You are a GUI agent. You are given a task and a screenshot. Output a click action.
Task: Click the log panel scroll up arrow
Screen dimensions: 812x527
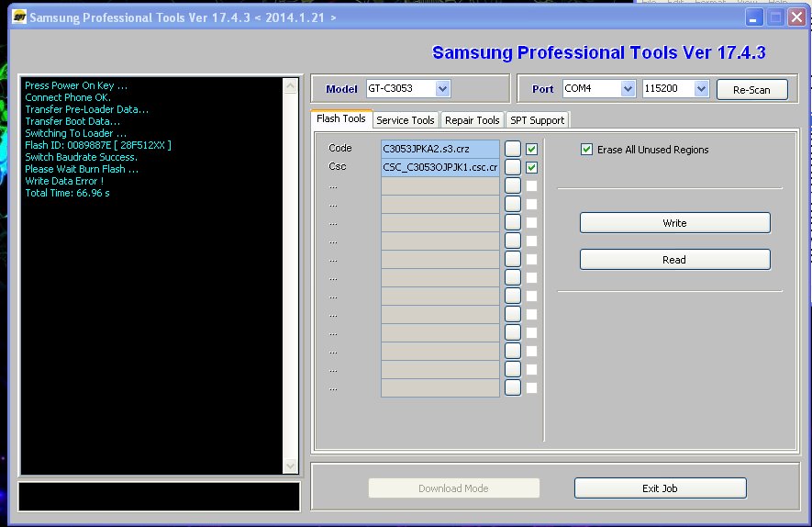click(291, 85)
